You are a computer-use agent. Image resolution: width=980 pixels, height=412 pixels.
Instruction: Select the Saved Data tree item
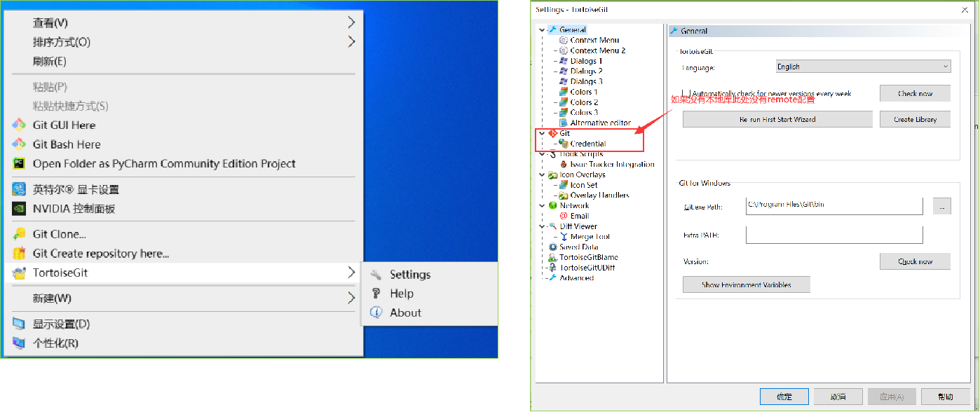(x=578, y=247)
